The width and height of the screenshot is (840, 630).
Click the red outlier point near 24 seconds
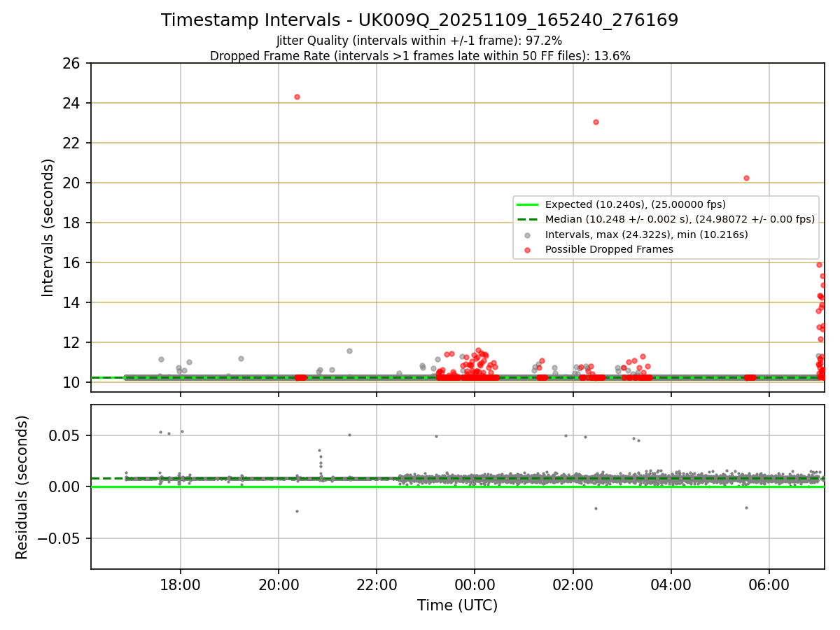click(297, 97)
